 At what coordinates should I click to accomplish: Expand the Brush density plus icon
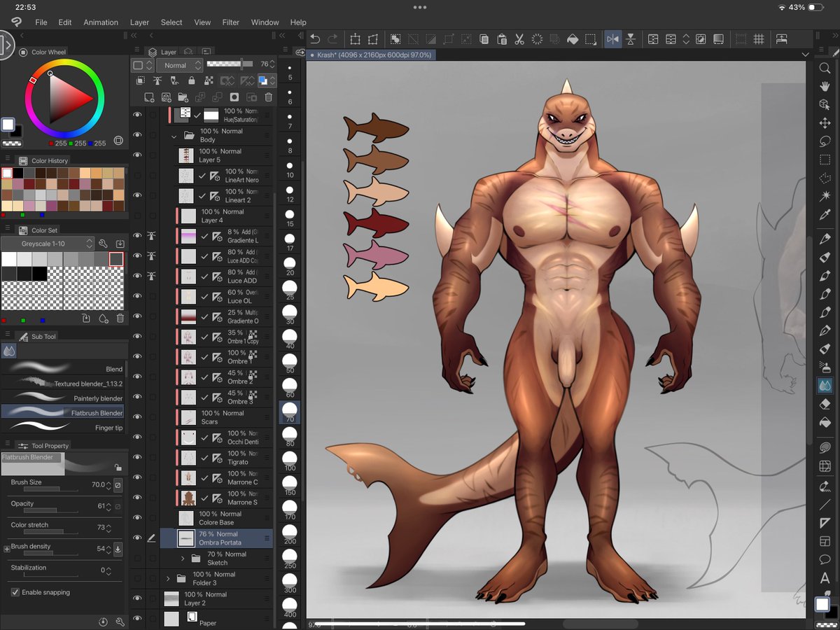(x=7, y=549)
